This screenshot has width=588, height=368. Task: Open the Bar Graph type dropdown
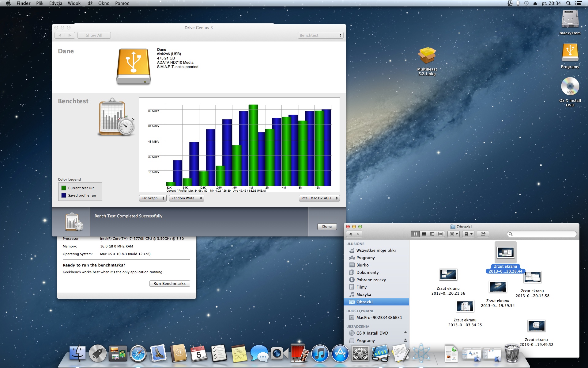tap(153, 198)
